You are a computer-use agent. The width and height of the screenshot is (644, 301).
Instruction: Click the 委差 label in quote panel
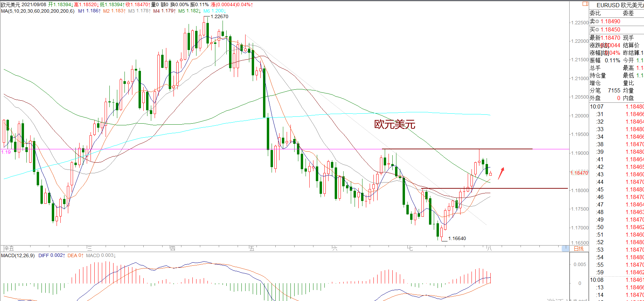point(628,13)
